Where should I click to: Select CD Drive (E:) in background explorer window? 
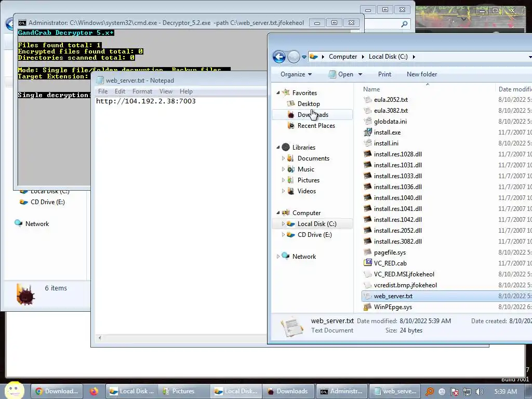pyautogui.click(x=47, y=202)
